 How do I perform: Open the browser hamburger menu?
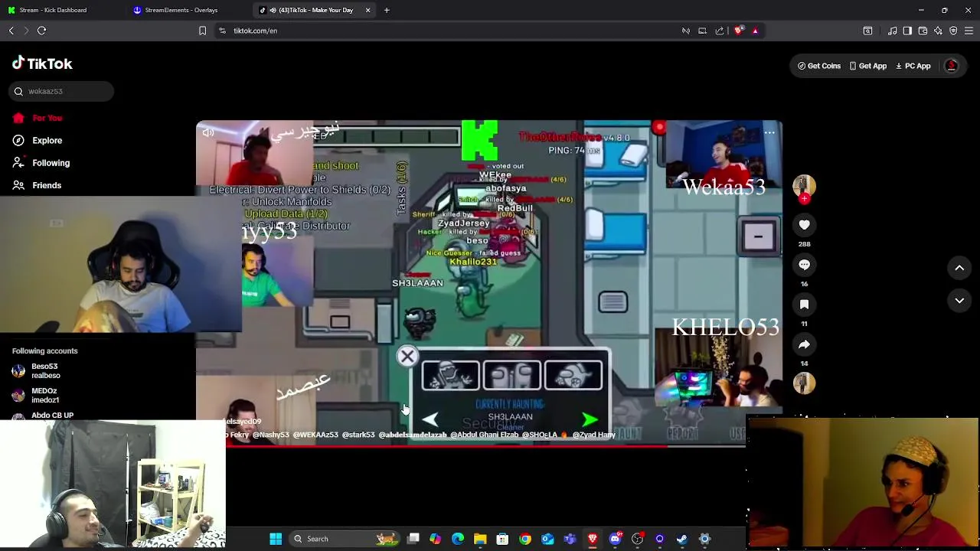pyautogui.click(x=969, y=31)
